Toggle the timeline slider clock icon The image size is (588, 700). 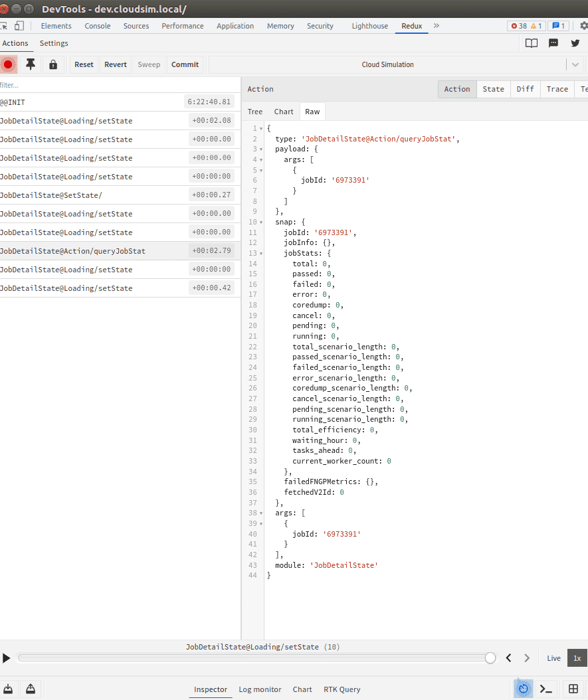[524, 689]
